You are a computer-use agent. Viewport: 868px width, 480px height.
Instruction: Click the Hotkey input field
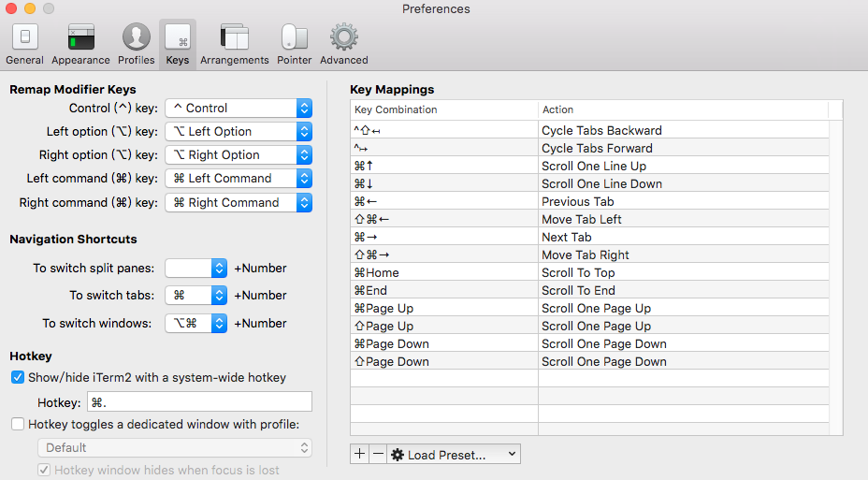199,402
